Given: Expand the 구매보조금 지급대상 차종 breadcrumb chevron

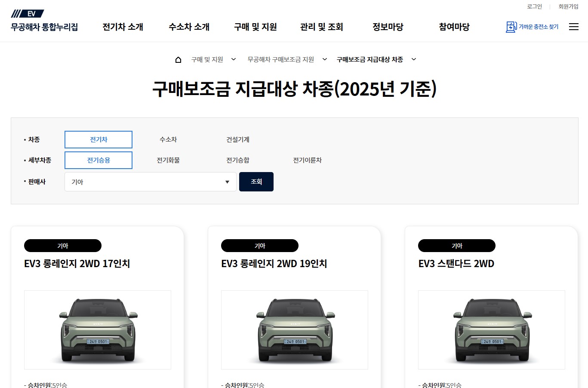Looking at the screenshot, I should click(414, 59).
